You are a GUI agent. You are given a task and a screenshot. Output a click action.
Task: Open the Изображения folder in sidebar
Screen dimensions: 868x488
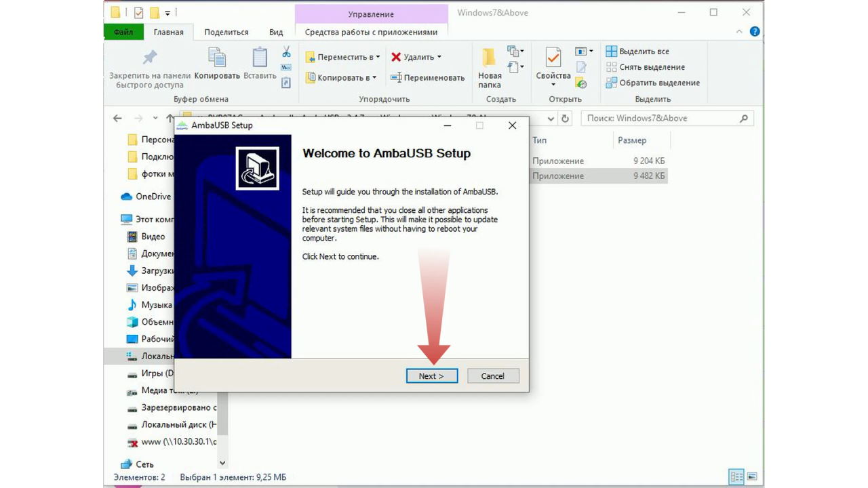(150, 287)
